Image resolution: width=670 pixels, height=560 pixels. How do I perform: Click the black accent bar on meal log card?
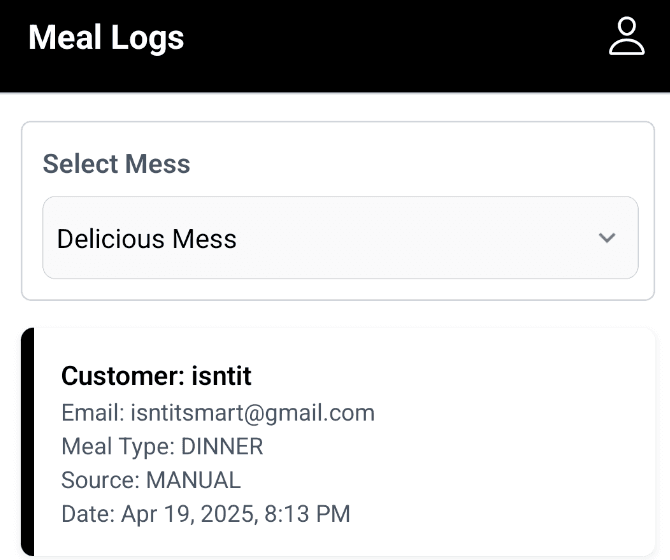(x=27, y=442)
